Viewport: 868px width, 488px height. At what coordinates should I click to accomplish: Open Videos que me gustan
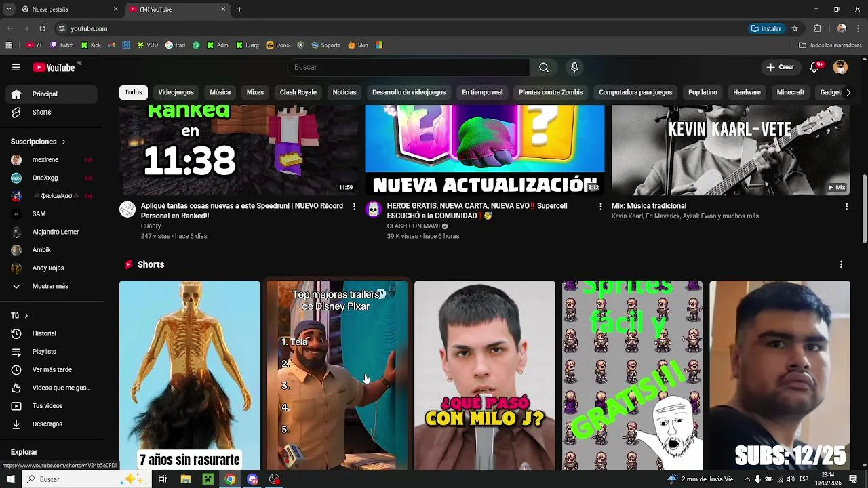[x=53, y=388]
